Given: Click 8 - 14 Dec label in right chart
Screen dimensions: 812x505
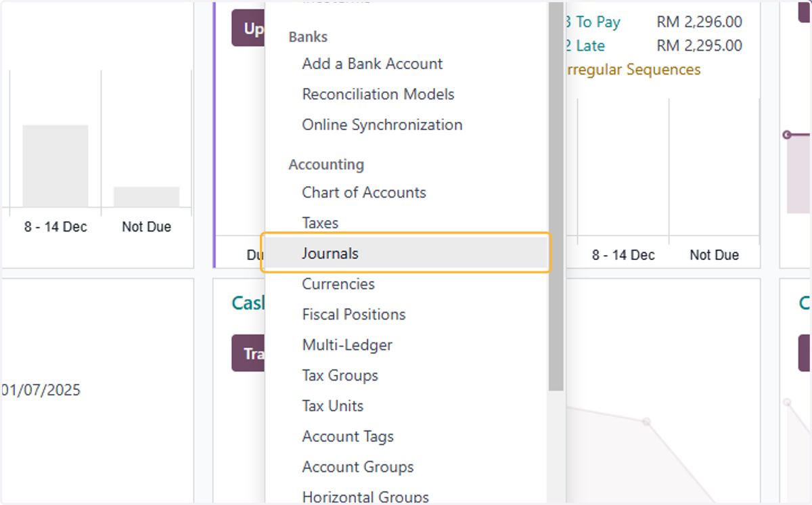Looking at the screenshot, I should [623, 255].
